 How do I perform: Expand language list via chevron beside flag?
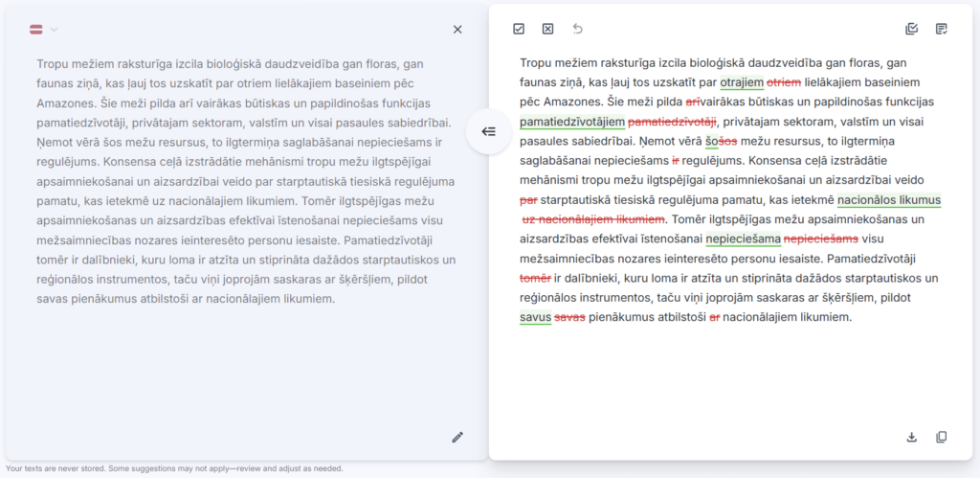click(x=55, y=30)
